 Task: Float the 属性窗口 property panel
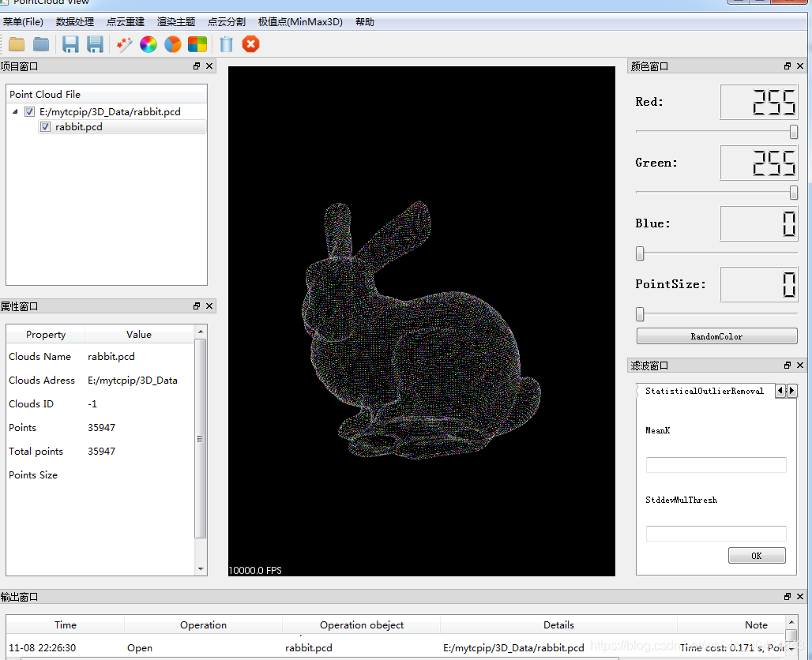click(x=197, y=306)
